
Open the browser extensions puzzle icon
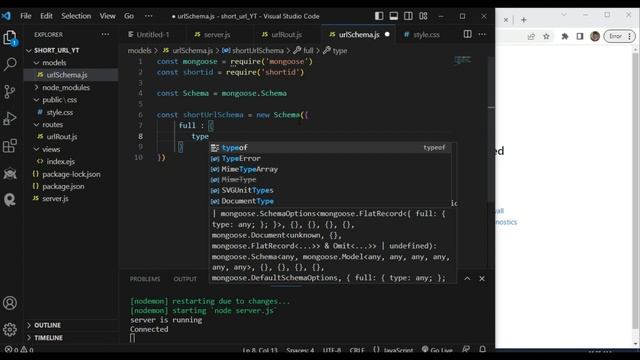[x=565, y=36]
